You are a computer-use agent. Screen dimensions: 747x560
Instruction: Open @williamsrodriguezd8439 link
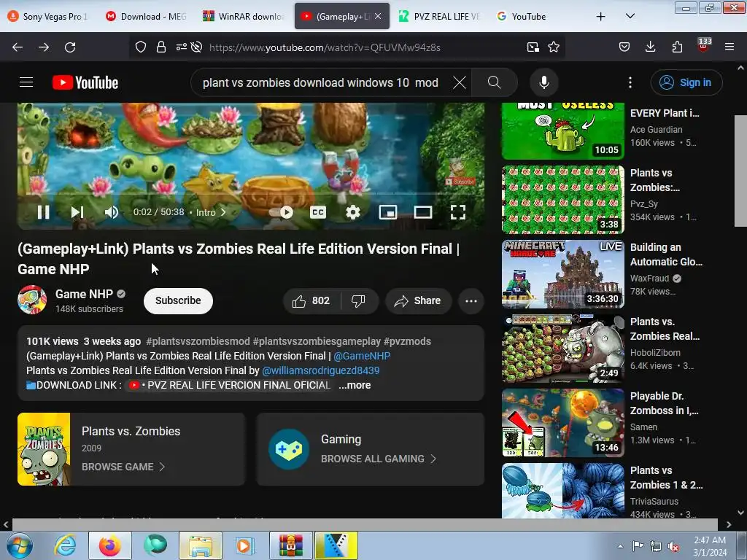click(321, 370)
